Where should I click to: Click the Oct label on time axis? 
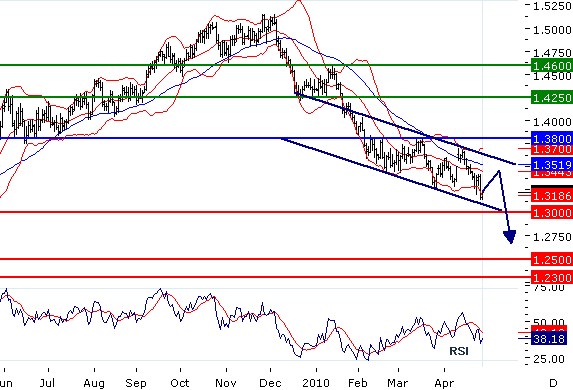(180, 383)
